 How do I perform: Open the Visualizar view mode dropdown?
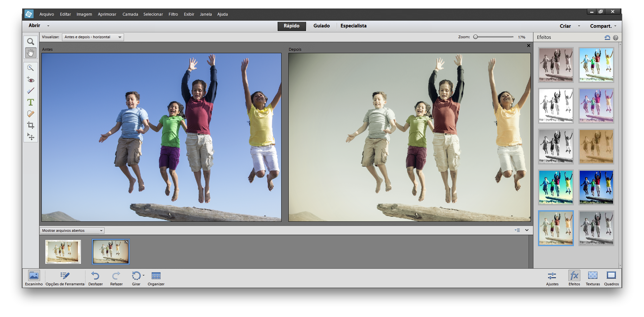[93, 37]
